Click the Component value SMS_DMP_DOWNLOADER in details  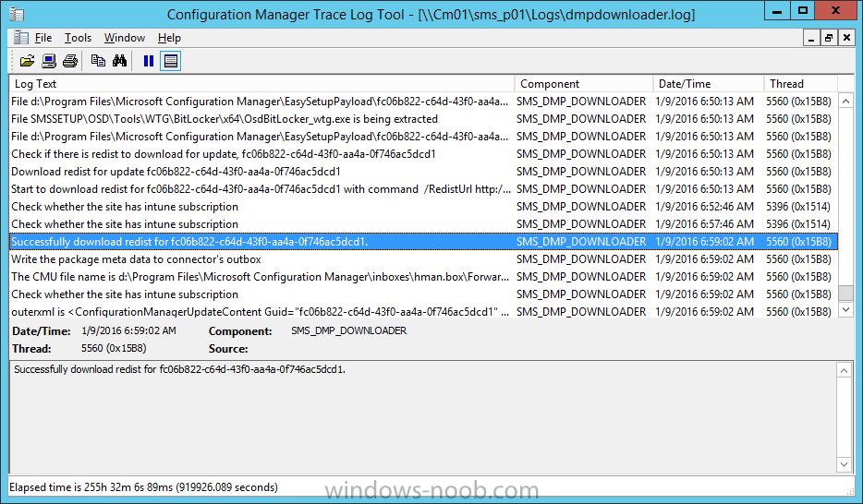[x=349, y=330]
